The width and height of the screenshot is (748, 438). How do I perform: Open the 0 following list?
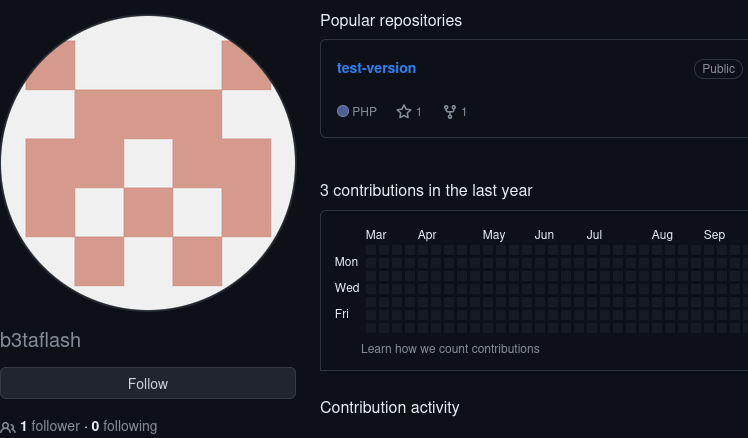pyautogui.click(x=124, y=426)
